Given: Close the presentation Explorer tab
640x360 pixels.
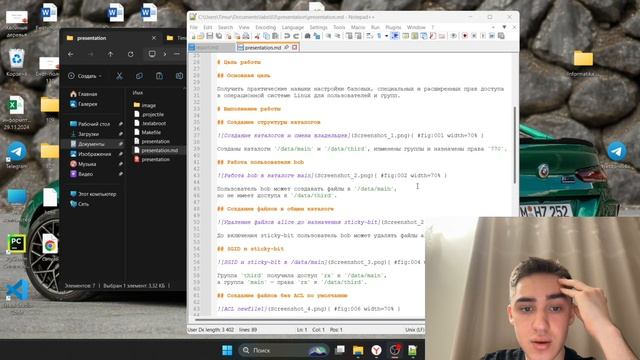Looking at the screenshot, I should tap(154, 38).
